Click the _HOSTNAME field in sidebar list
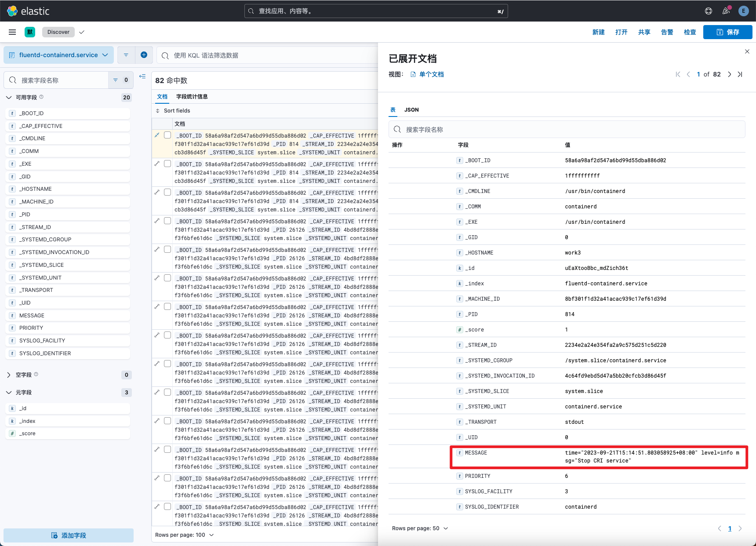Screen dimensions: 756x546 pyautogui.click(x=68, y=189)
